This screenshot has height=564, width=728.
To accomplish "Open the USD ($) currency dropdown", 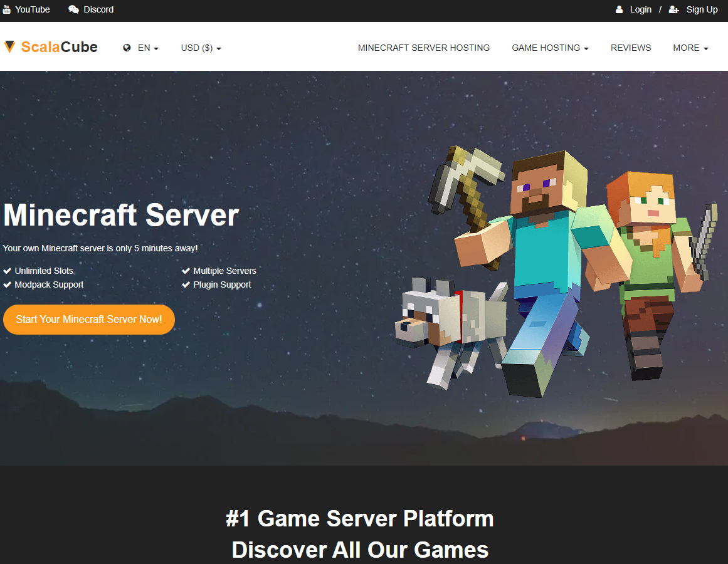I will [201, 48].
